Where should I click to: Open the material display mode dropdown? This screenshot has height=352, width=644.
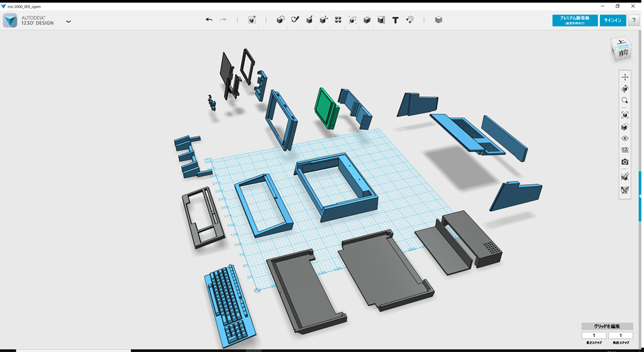(x=625, y=127)
